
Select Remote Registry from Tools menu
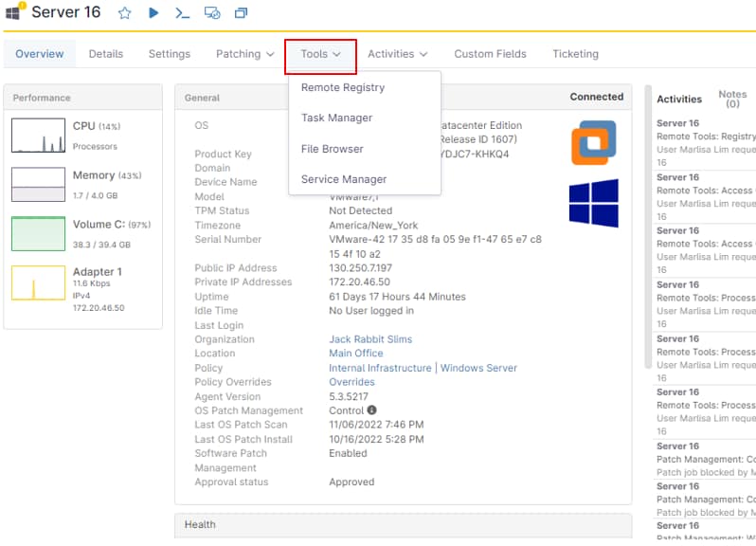tap(342, 87)
